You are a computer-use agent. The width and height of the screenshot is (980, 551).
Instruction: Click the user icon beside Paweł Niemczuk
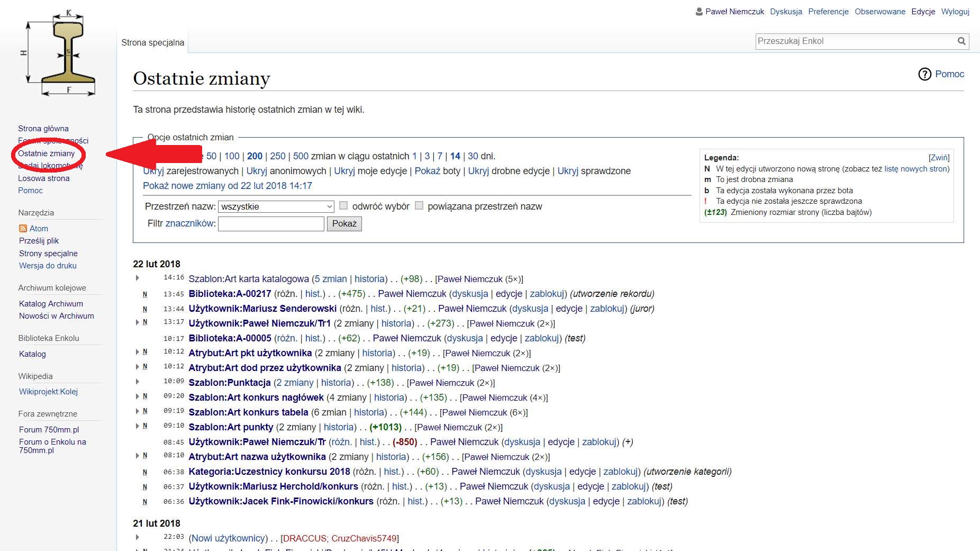(x=699, y=12)
